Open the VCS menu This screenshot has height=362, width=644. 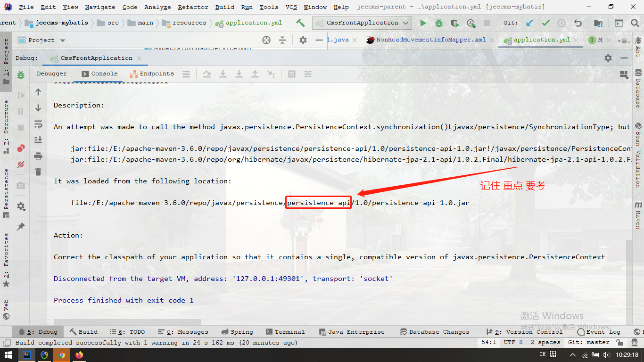tap(291, 7)
